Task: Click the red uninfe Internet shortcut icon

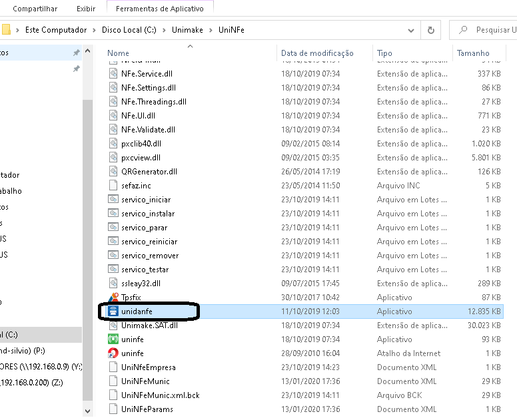Action: coord(113,353)
